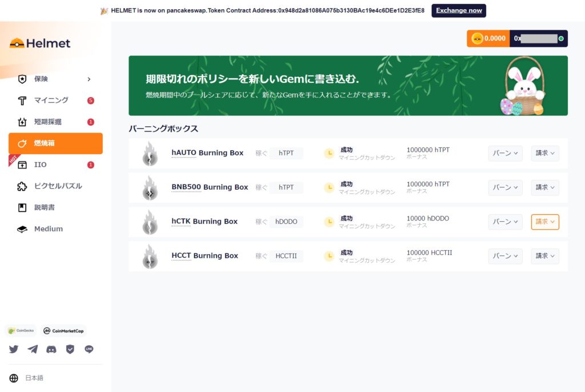The height and width of the screenshot is (392, 585).
Task: Open バーン dropdown for hAUTO Burning Box
Action: [x=505, y=153]
